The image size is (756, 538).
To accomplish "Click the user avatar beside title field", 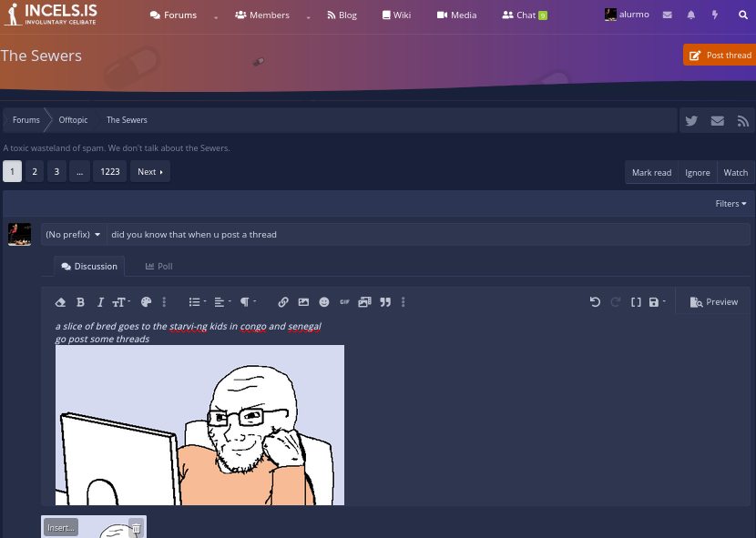I will 20,234.
